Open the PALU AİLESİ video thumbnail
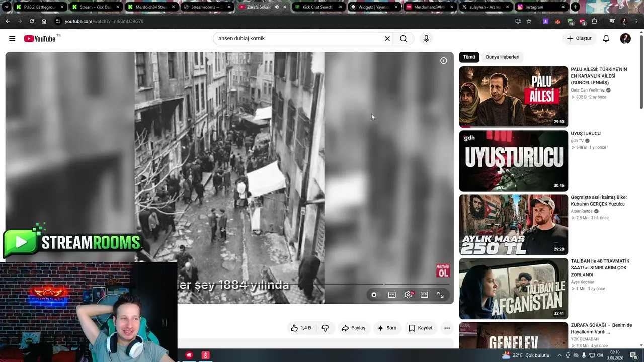Viewport: 644px width, 362px height. pyautogui.click(x=513, y=97)
